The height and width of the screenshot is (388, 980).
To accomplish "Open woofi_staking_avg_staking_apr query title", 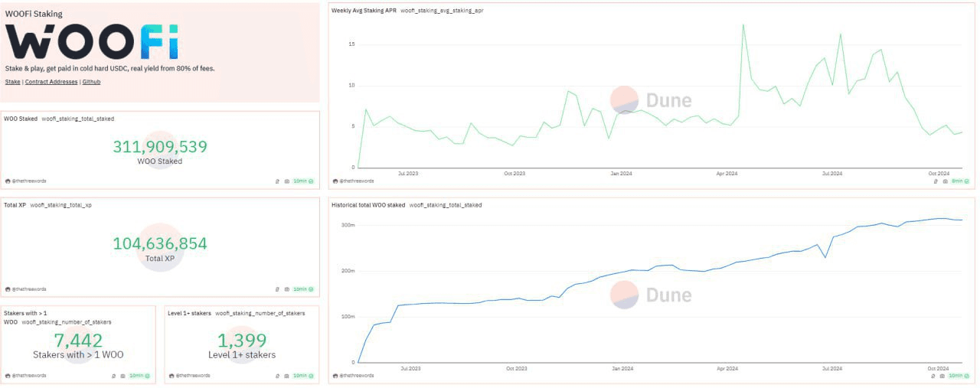I will pos(442,11).
